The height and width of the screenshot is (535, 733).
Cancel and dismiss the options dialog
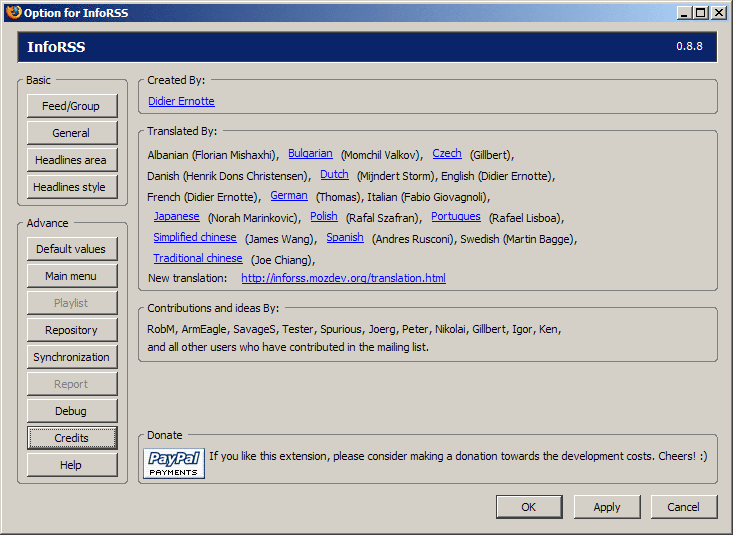[x=684, y=507]
